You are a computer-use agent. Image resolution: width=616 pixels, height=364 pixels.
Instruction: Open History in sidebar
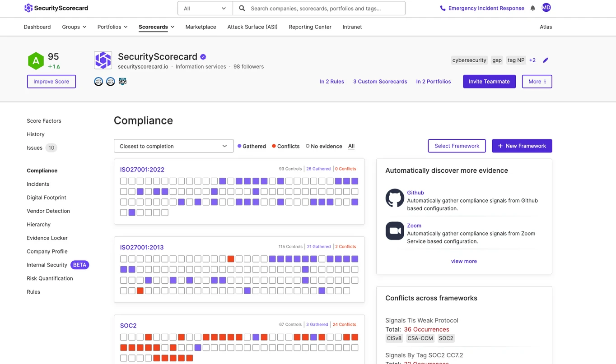[x=36, y=134]
